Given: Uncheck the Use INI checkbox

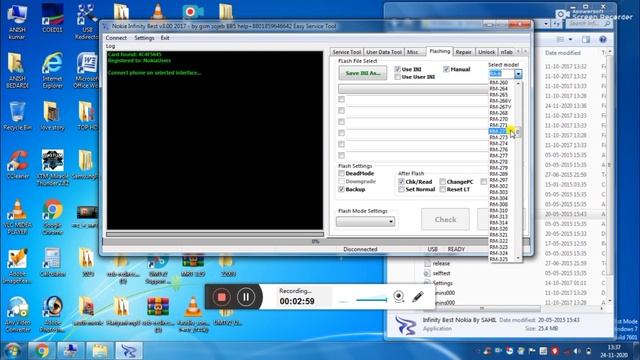Looking at the screenshot, I should click(x=397, y=69).
